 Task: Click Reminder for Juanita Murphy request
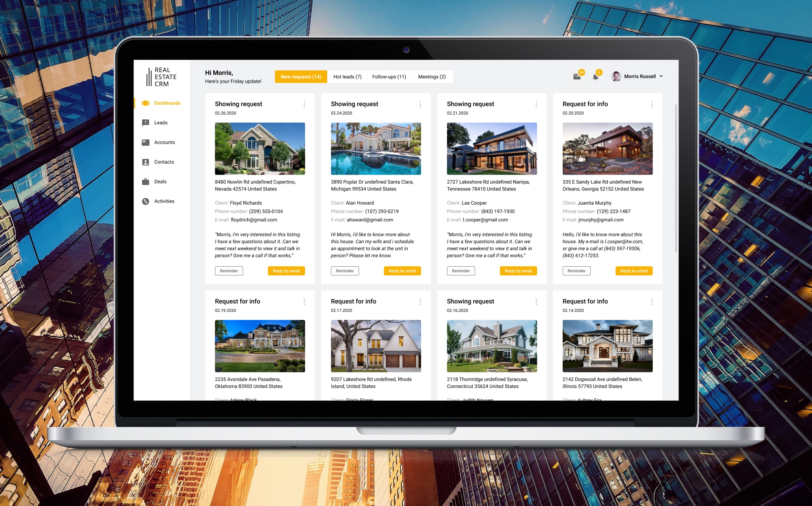click(x=576, y=270)
